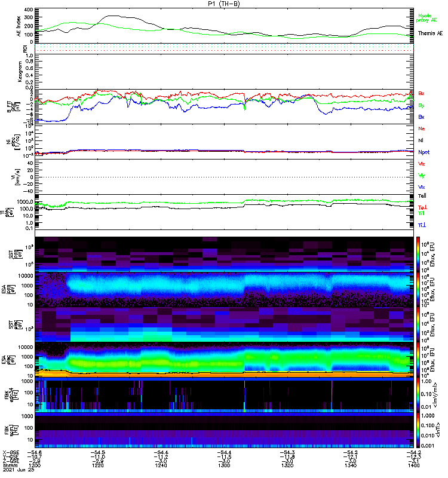This screenshot has height=478, width=448.
Task: Click the hhmm row label
Action: click(10, 465)
